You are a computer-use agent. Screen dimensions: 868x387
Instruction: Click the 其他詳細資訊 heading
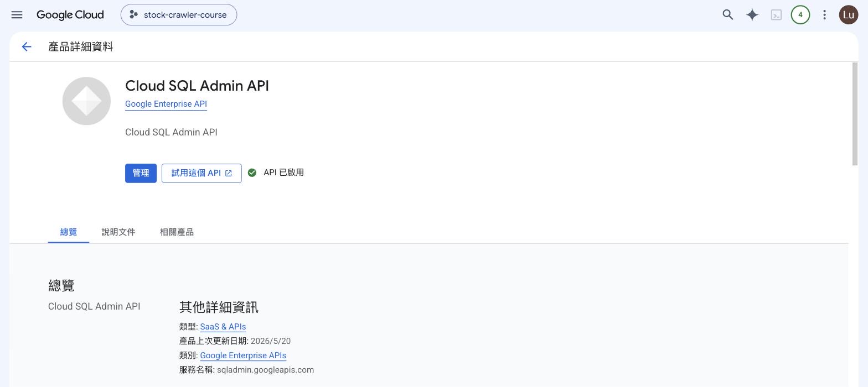pyautogui.click(x=219, y=307)
